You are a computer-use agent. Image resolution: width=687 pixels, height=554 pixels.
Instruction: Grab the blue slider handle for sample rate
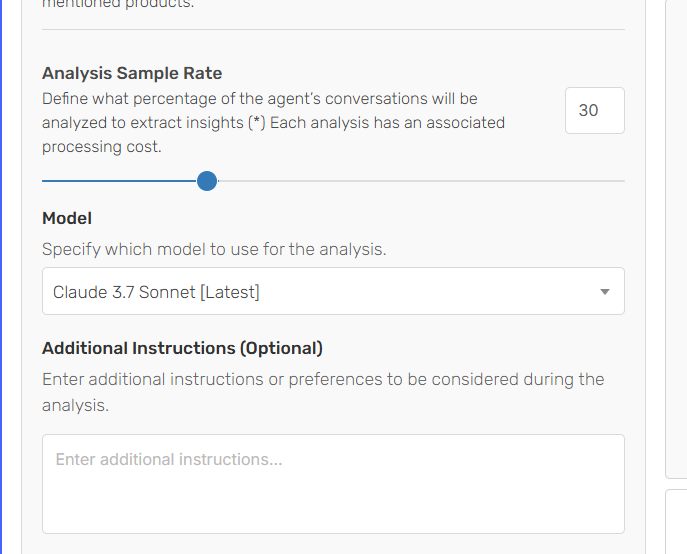[x=207, y=181]
